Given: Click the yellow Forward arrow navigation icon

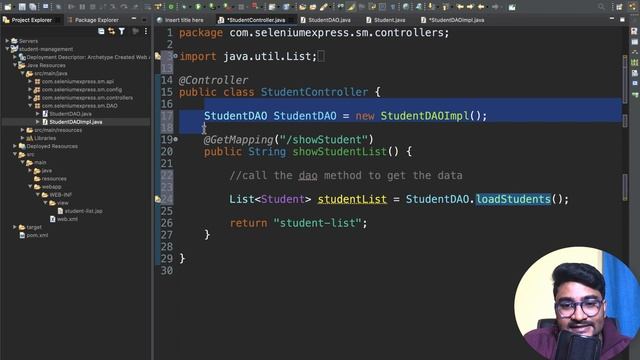Looking at the screenshot, I should coord(470,7).
